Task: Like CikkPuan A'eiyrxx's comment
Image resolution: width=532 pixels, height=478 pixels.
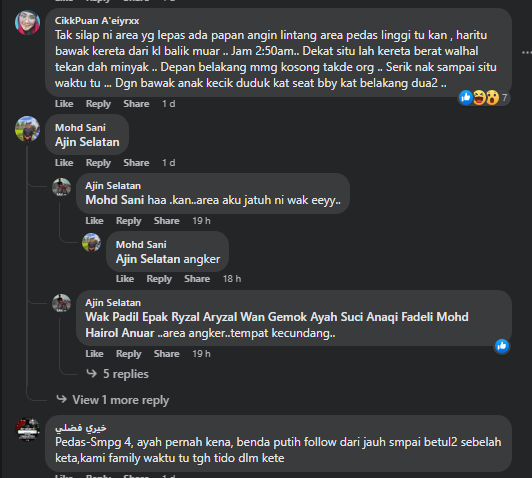Action: [64, 104]
